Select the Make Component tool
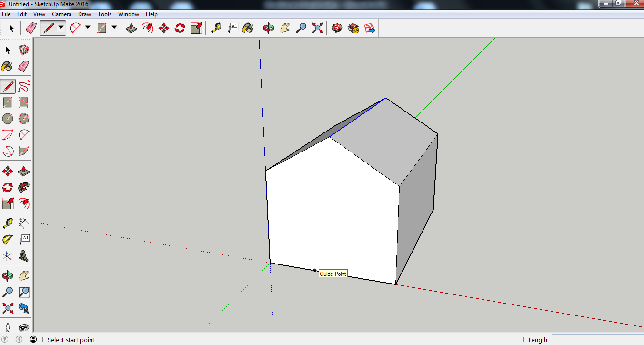The height and width of the screenshot is (345, 644). pyautogui.click(x=24, y=50)
